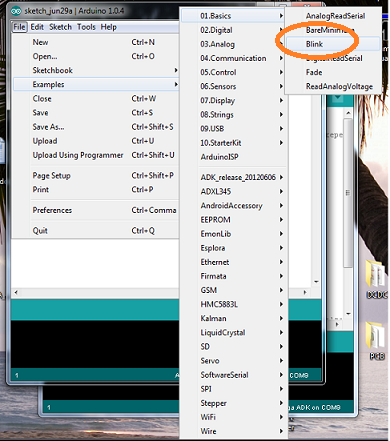The image size is (390, 441).
Task: Expand the 04.Communication submenu arrow
Action: [x=281, y=58]
